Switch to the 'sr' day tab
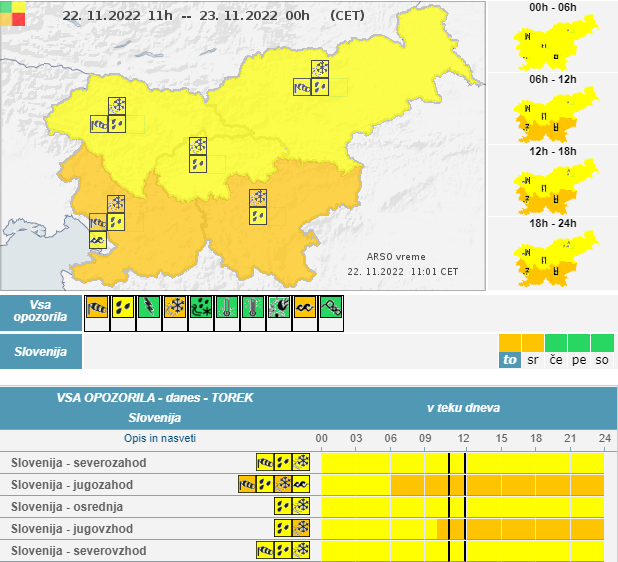The image size is (618, 562). (533, 359)
